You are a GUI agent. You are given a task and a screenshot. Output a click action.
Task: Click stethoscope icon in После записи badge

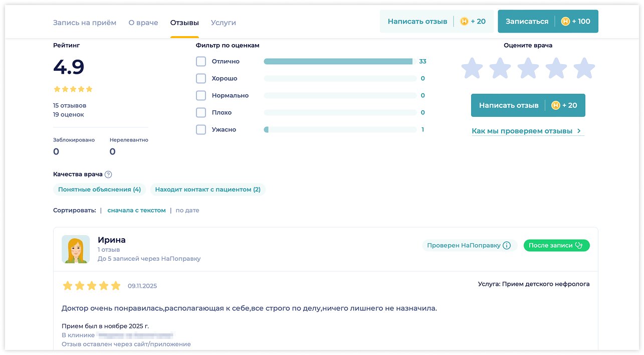[x=579, y=246]
